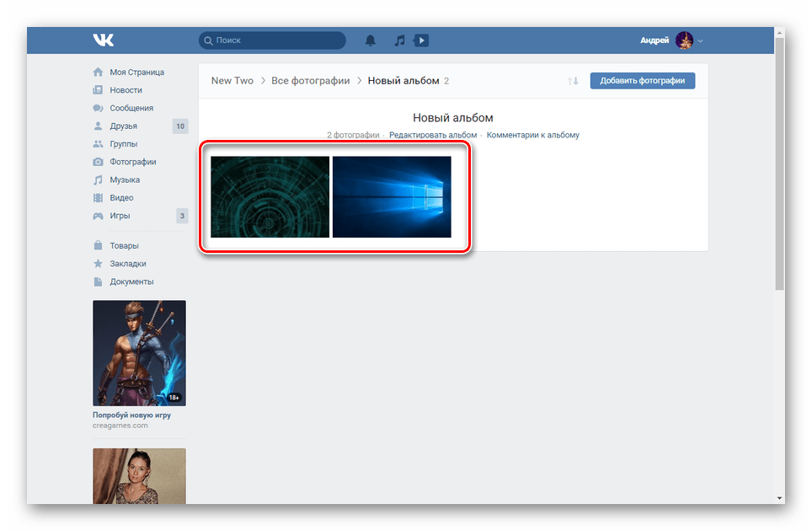Viewport: 812px width, 531px height.
Task: Open the Windows 10 wallpaper photo
Action: (x=392, y=197)
